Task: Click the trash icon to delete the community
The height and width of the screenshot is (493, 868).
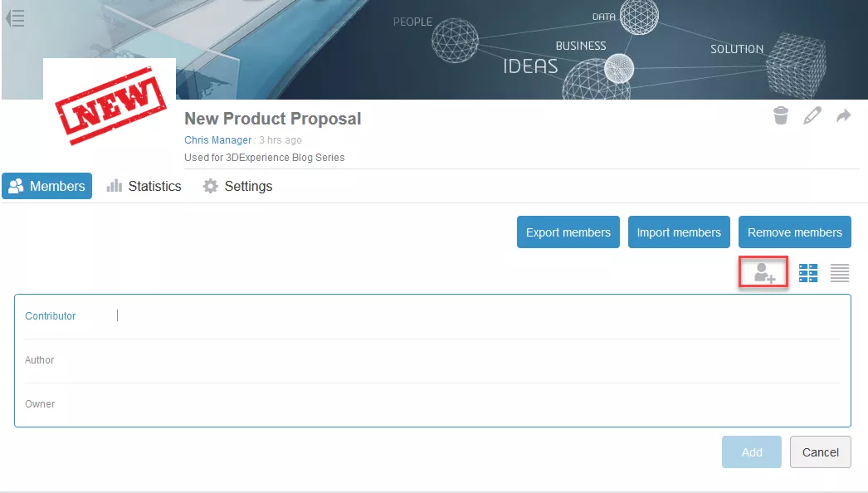Action: coord(780,115)
